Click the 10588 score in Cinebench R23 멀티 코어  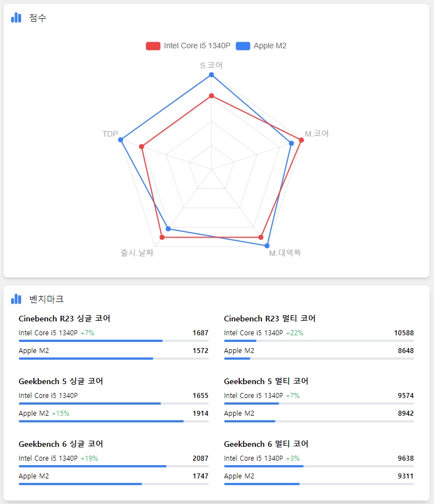coord(404,333)
